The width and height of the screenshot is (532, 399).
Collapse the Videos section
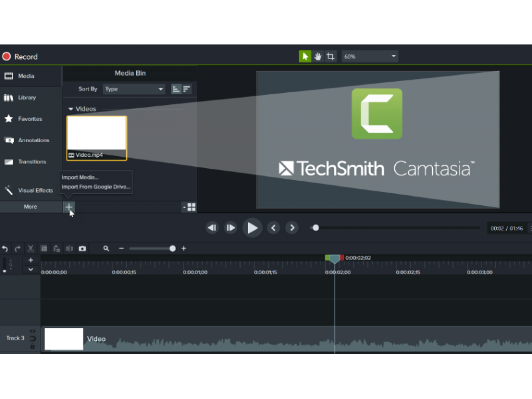(x=71, y=109)
